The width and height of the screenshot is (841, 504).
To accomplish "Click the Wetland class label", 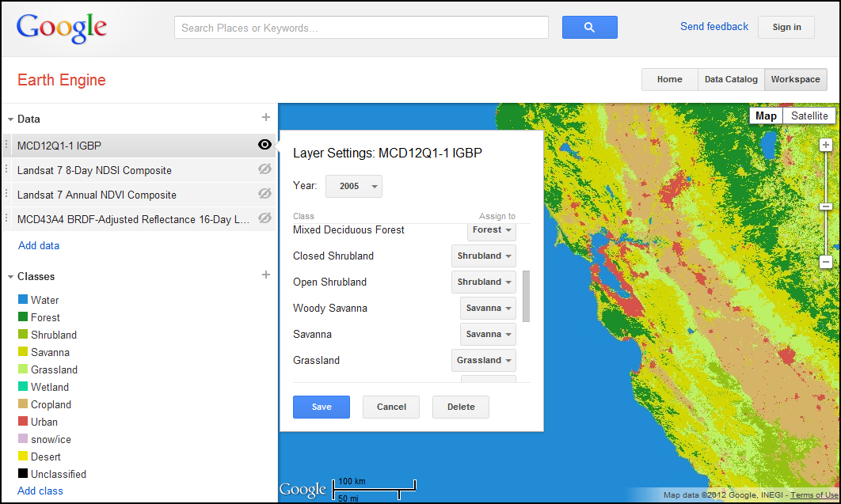I will (x=50, y=387).
